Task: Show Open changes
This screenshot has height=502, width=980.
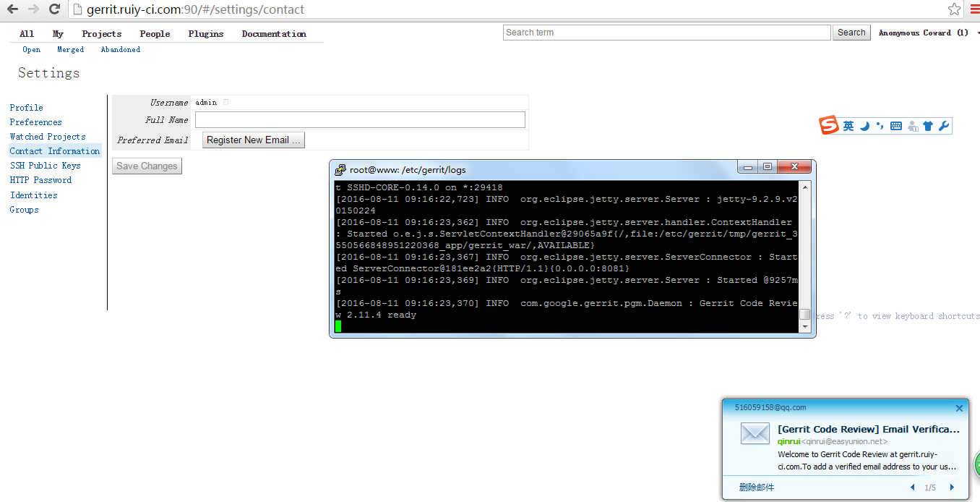Action: click(31, 50)
